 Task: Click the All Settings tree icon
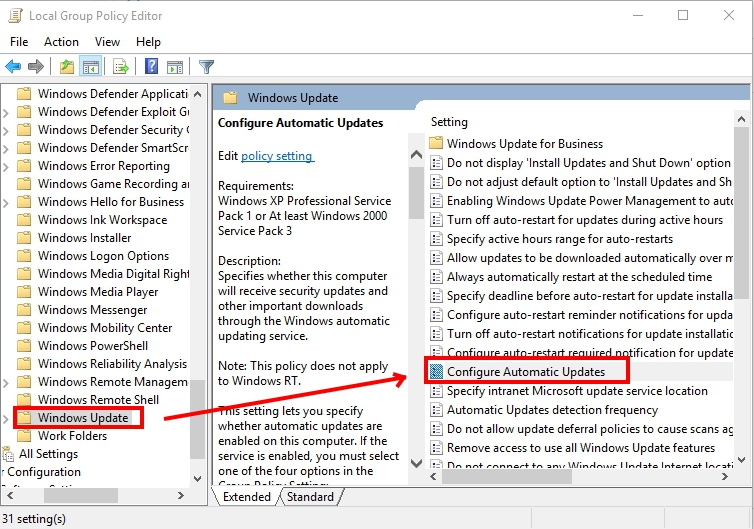point(8,454)
